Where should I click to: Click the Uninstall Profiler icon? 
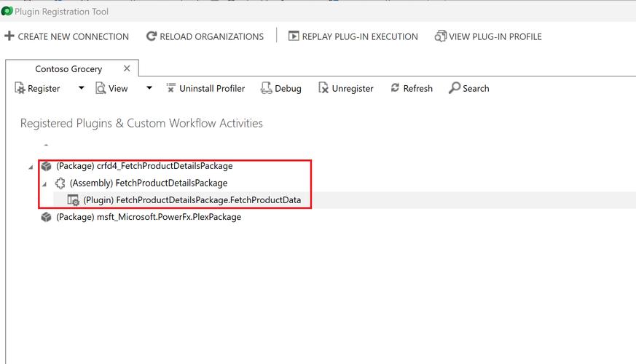(x=171, y=87)
